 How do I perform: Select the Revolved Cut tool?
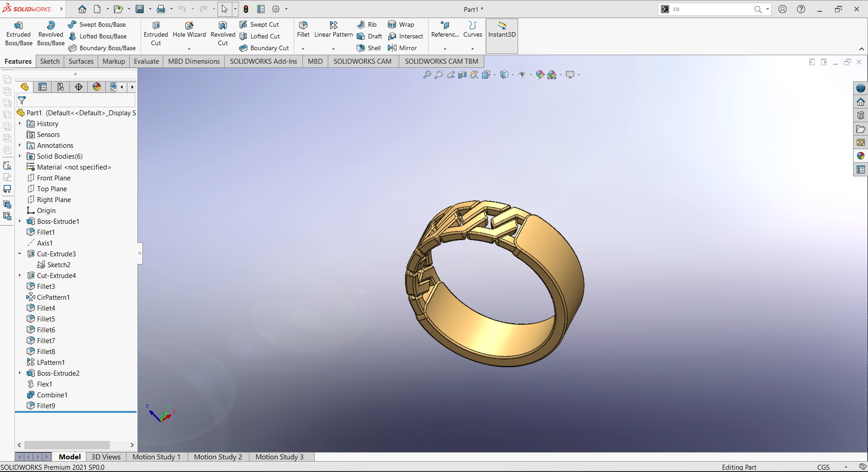click(223, 34)
